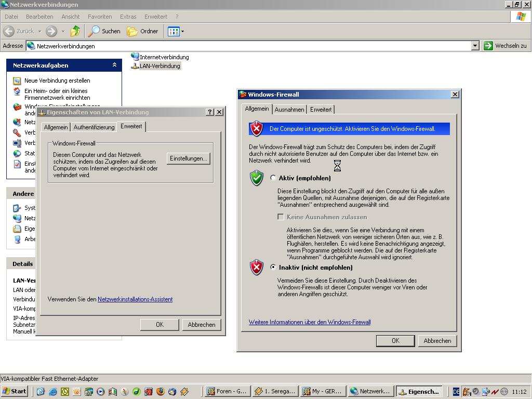The height and width of the screenshot is (399, 532).
Task: Click the ? help button in properties title bar
Action: (210, 112)
